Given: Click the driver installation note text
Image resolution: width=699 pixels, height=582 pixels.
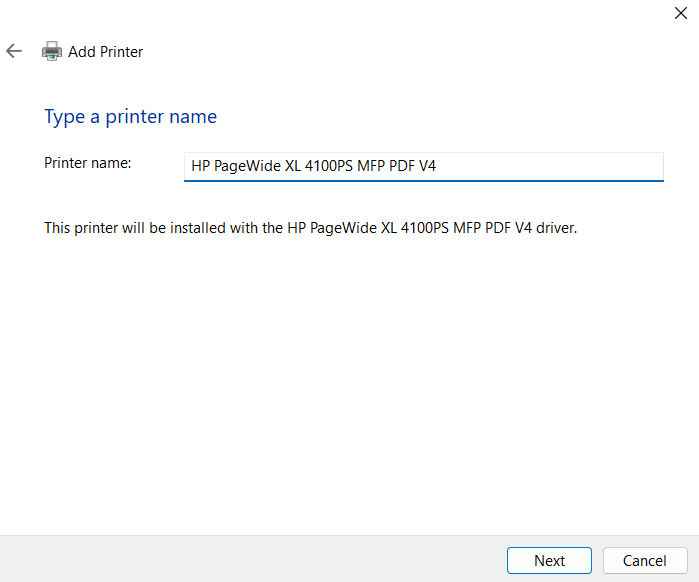Looking at the screenshot, I should coord(311,228).
